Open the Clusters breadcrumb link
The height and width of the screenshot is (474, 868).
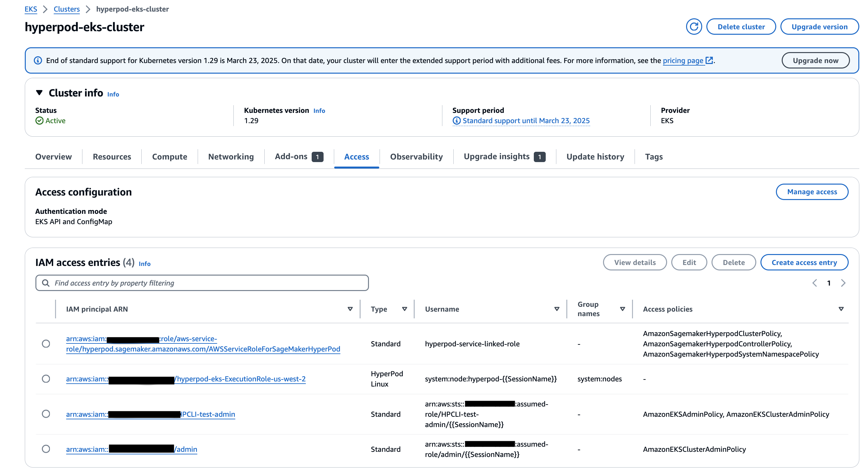(x=67, y=9)
